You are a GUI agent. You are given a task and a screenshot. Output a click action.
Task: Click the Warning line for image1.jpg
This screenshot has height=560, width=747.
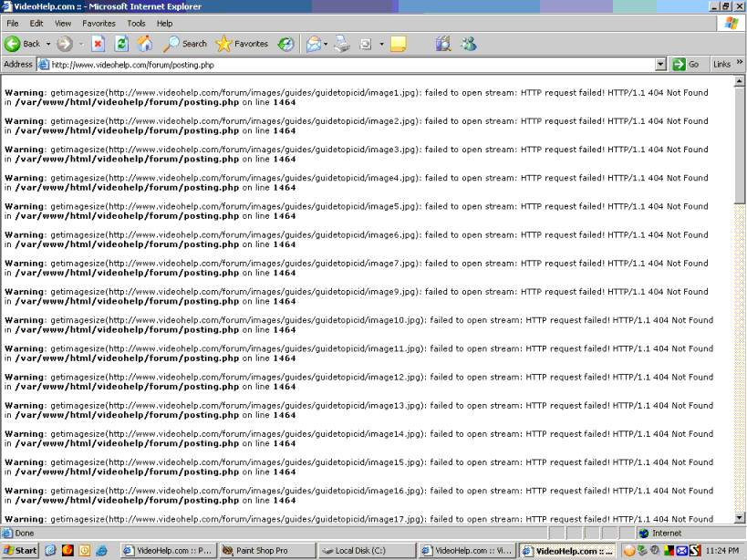tap(357, 98)
